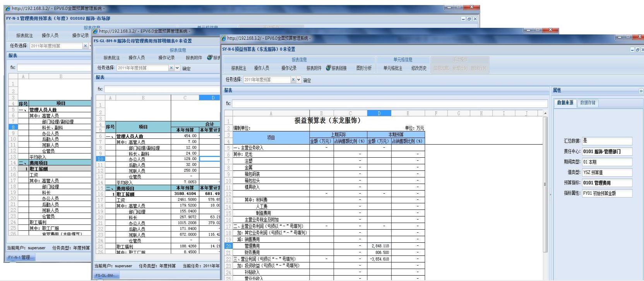Open 报表批注 in the front window
The image size is (644, 281).
[x=238, y=68]
